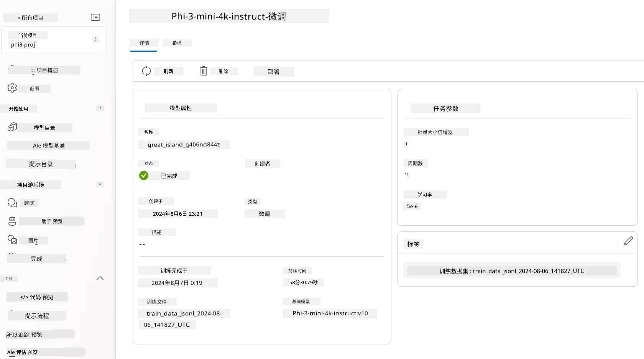This screenshot has height=359, width=644.
Task: Click the 已完成 status text
Action: [169, 176]
